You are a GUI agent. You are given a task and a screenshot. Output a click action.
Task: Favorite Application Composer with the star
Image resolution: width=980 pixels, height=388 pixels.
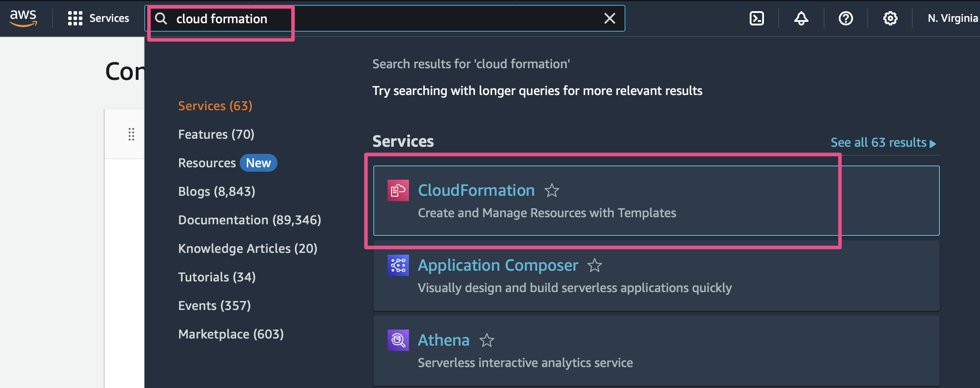click(595, 266)
